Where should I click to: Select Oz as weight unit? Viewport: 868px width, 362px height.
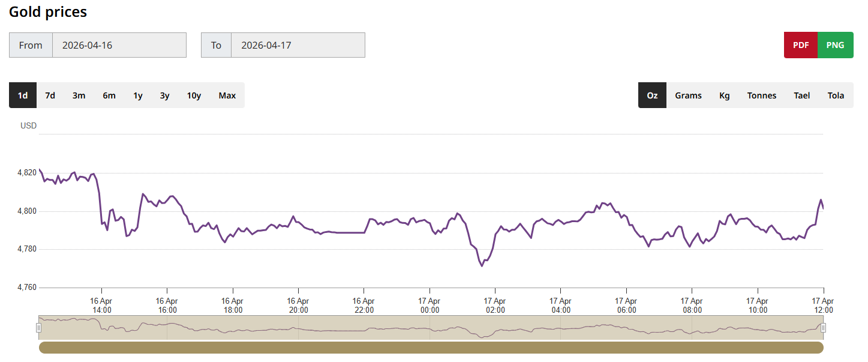(652, 95)
